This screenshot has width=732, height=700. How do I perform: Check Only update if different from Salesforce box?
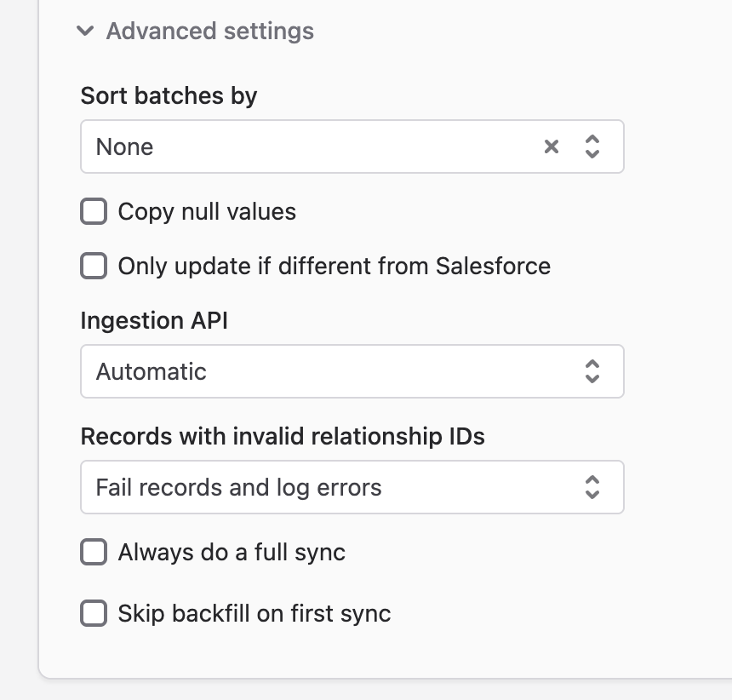pyautogui.click(x=94, y=266)
